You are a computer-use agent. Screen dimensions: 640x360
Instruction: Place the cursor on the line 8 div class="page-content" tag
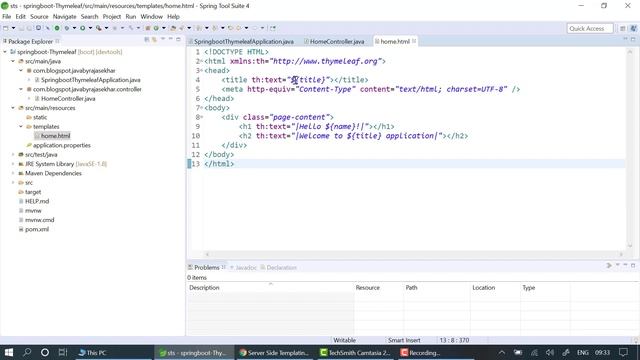(x=277, y=117)
